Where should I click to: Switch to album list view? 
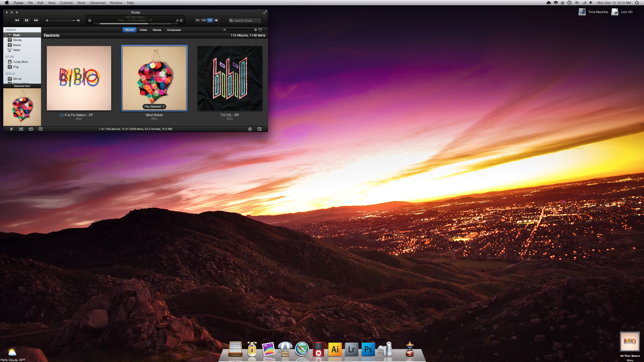click(204, 20)
